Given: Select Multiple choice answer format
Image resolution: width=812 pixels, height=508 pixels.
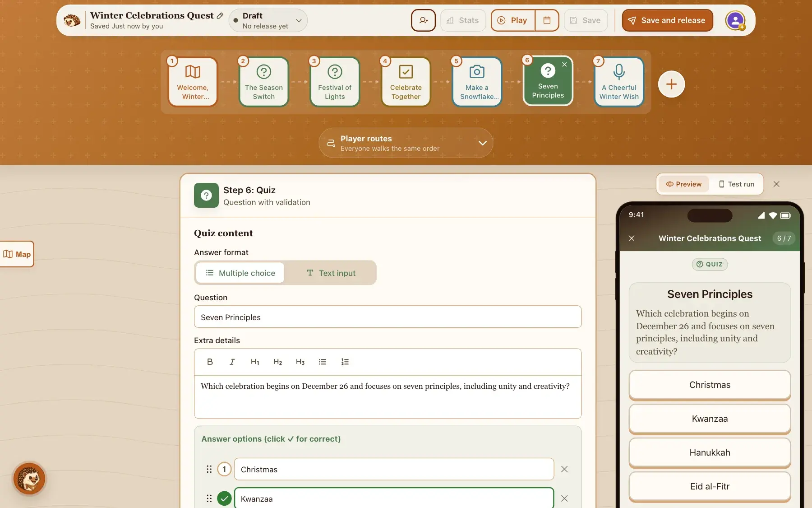Looking at the screenshot, I should click(240, 273).
